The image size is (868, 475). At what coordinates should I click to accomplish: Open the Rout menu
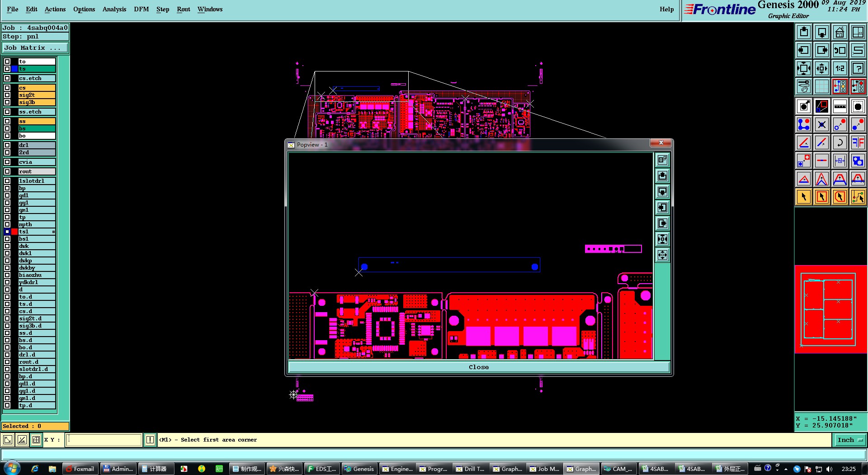tap(184, 9)
